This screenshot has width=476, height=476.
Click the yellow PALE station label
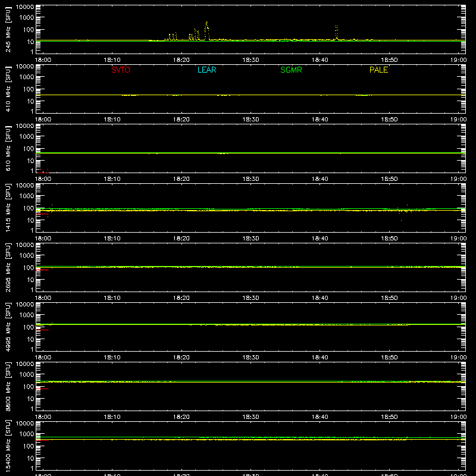[x=378, y=70]
